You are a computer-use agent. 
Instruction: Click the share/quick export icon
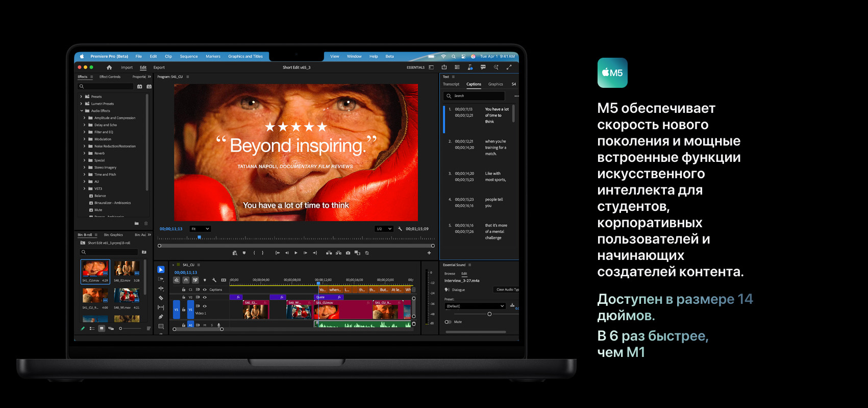click(444, 67)
